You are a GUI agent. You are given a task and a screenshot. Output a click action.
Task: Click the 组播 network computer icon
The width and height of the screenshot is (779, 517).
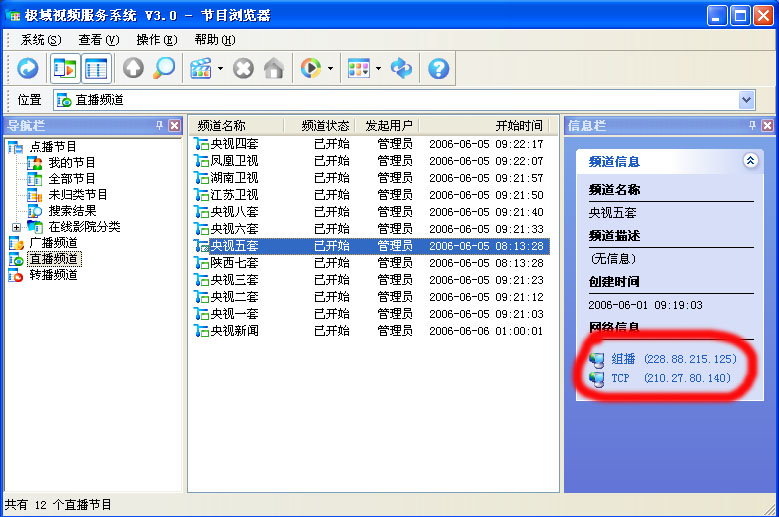[597, 360]
